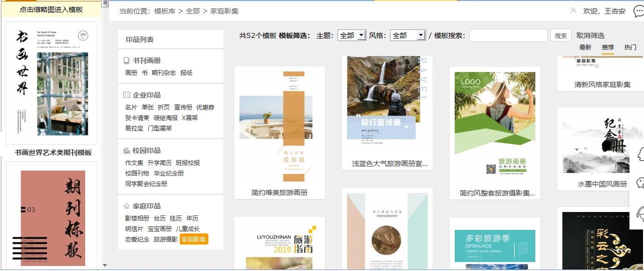This screenshot has height=271, width=644.
Task: Click the brochure icon beside 企业印品
Action: pyautogui.click(x=127, y=95)
